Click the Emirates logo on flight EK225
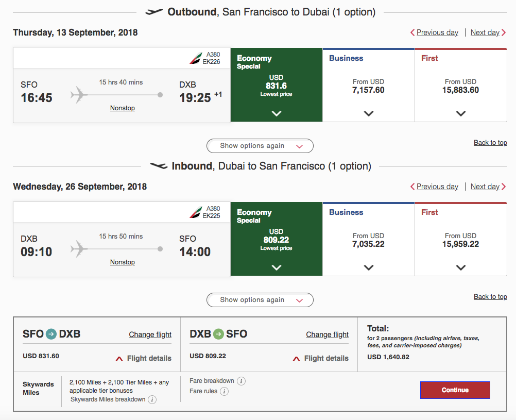 click(x=196, y=212)
